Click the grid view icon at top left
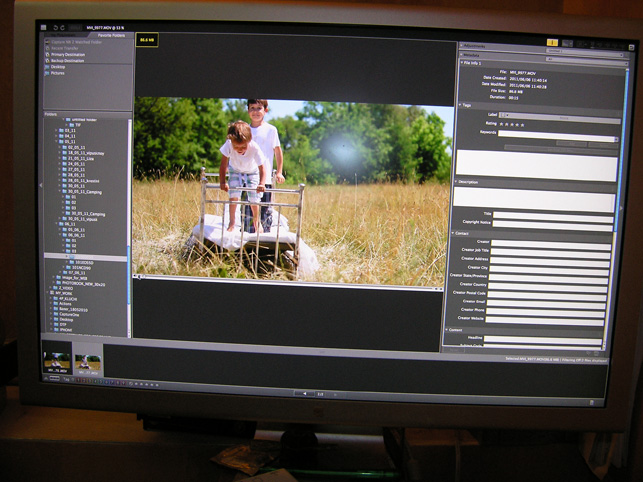 coord(43,27)
